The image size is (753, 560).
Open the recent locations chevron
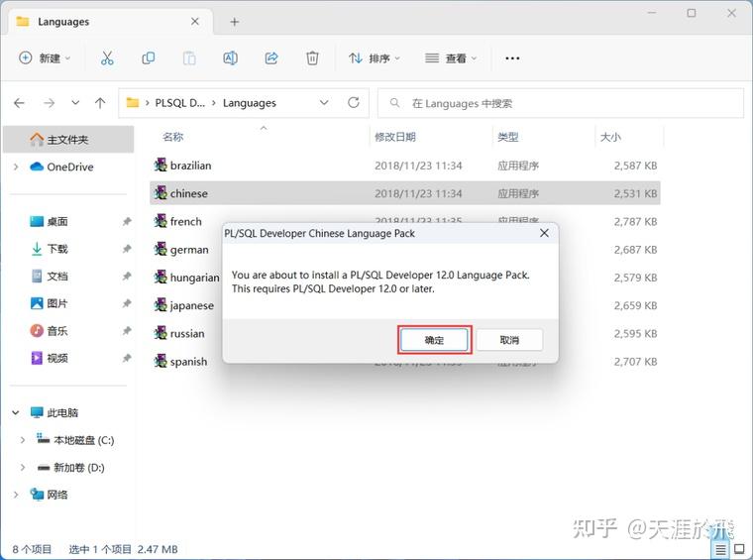coord(75,103)
